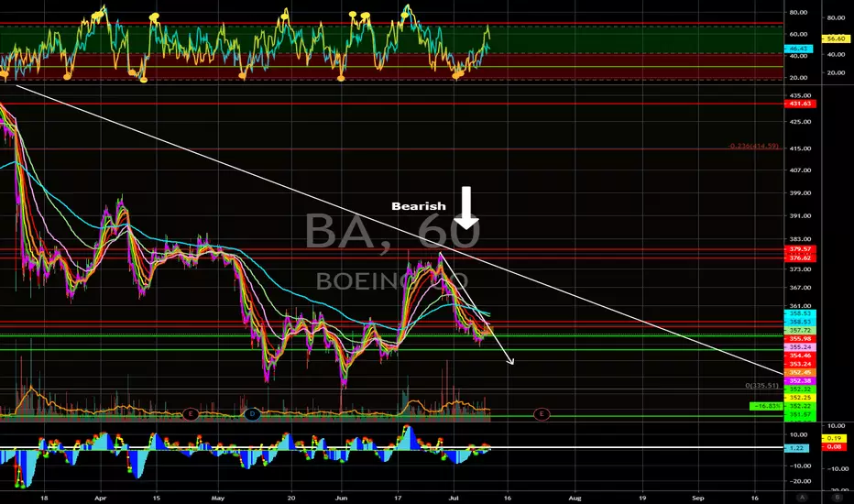Click the Aug label on time axis

pos(575,498)
